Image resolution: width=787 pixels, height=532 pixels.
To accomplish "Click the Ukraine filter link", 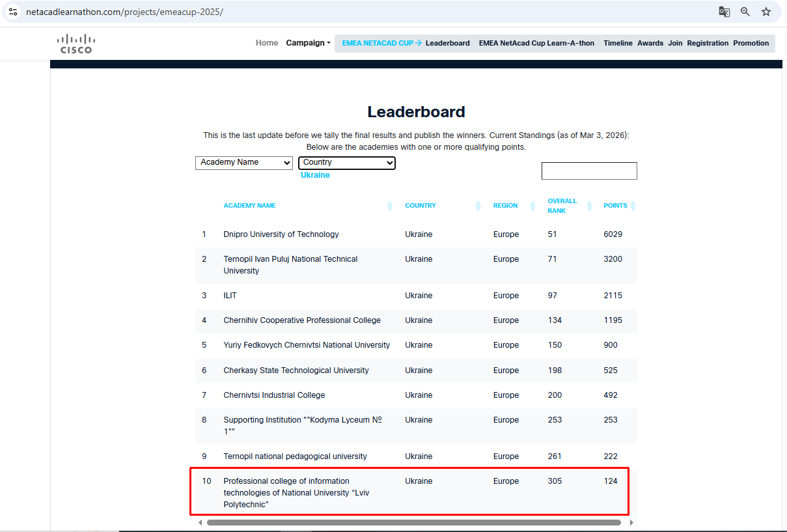I will pyautogui.click(x=315, y=175).
